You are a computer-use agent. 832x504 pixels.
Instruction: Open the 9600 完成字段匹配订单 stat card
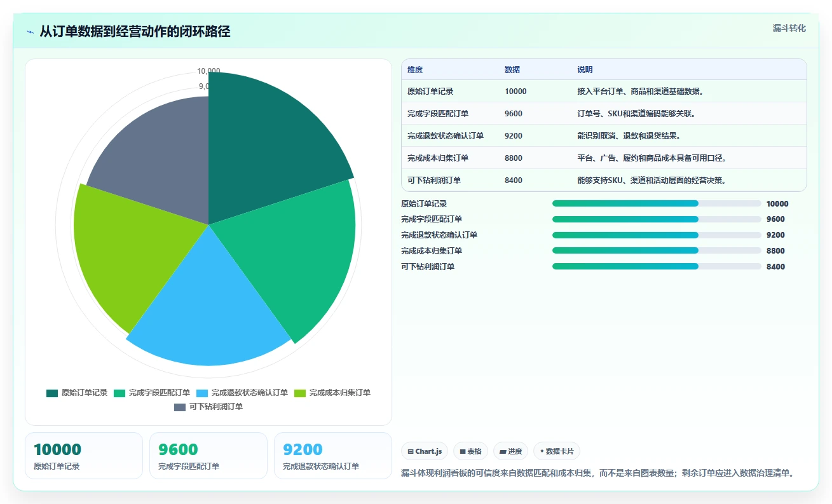[x=208, y=456]
